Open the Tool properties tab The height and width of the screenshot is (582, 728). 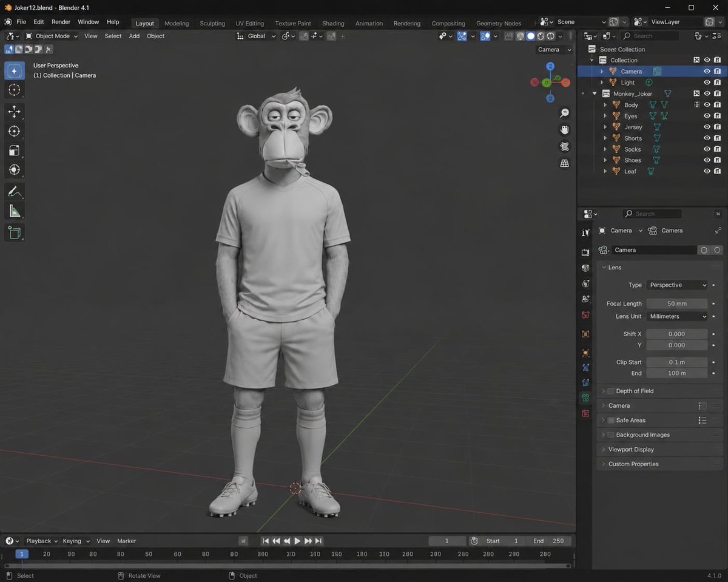pos(585,232)
